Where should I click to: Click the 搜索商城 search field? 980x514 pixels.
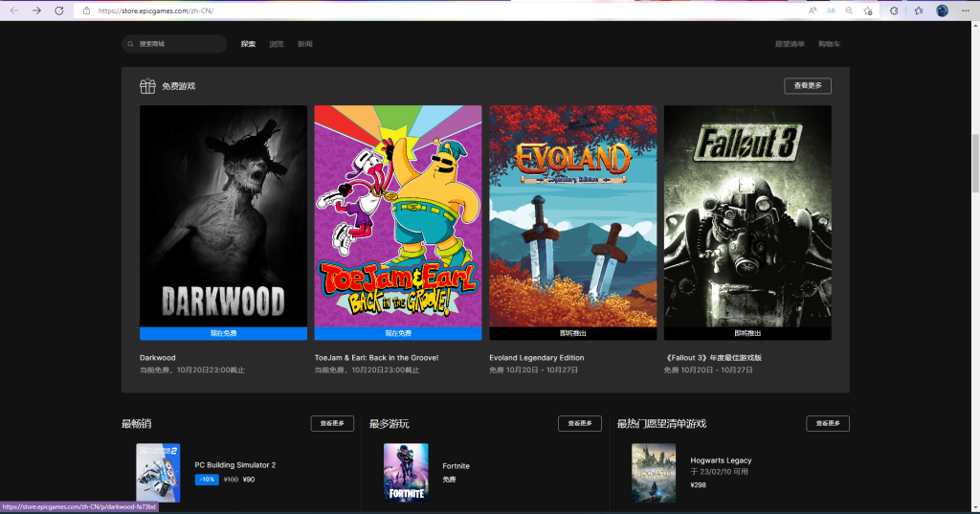174,44
